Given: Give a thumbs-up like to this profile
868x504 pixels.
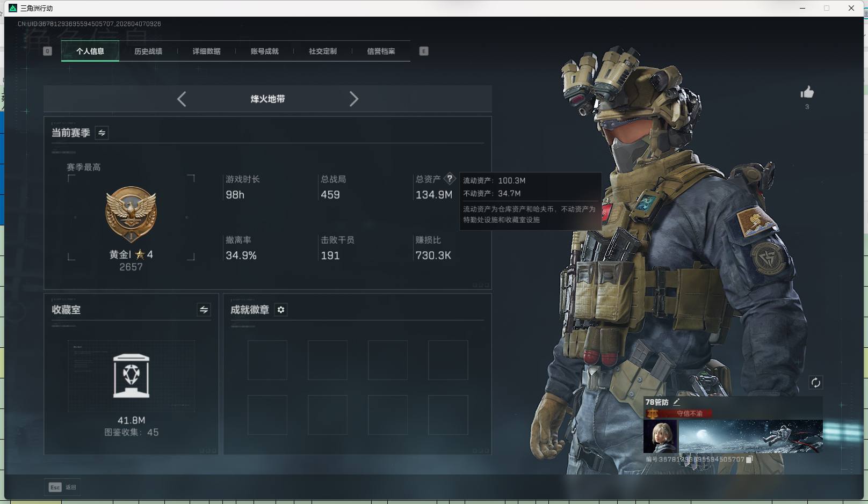Looking at the screenshot, I should pos(807,92).
